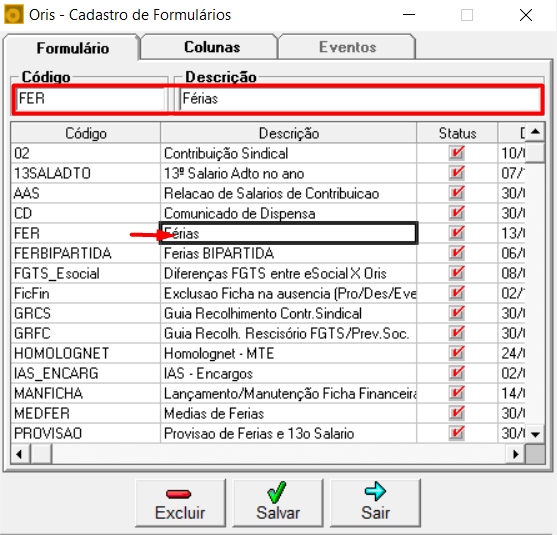Toggle status checkbox for Contribuição Sindical row

coord(457,153)
